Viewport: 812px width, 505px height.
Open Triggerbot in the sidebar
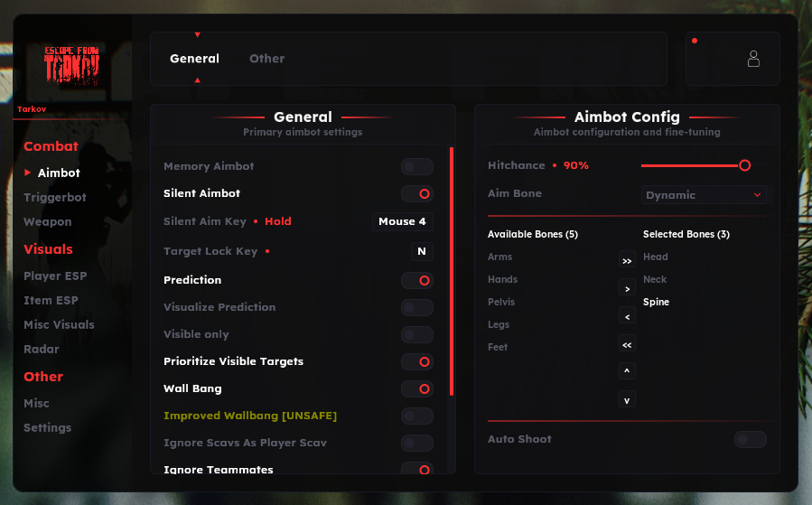pos(55,197)
